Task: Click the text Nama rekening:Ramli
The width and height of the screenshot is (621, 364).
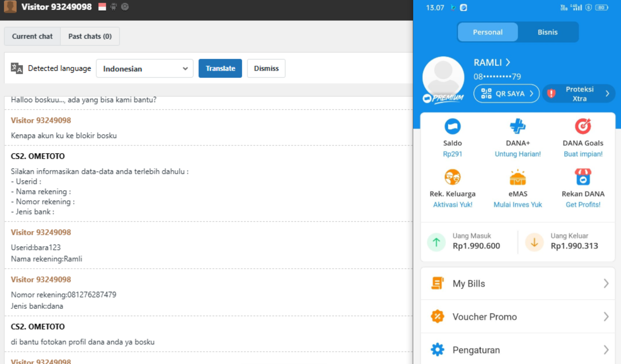Action: click(x=47, y=259)
